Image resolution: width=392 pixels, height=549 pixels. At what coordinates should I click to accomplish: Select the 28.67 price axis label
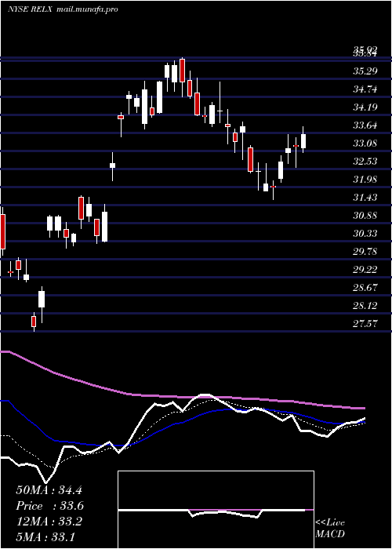click(365, 288)
